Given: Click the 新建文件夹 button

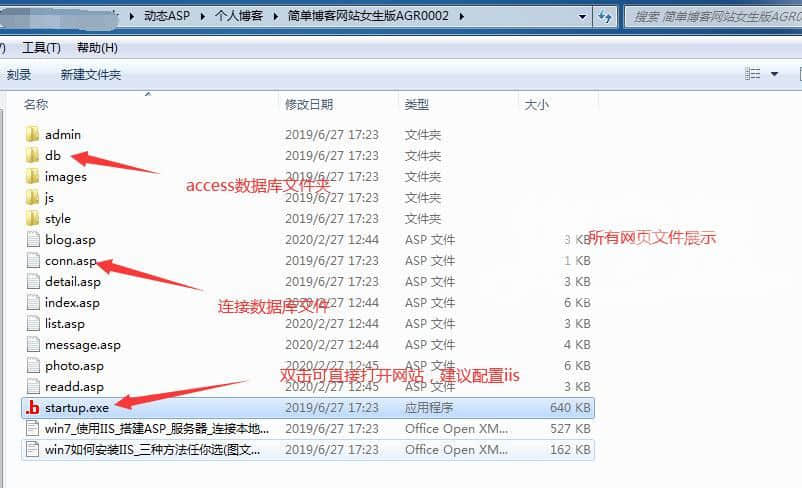Looking at the screenshot, I should tap(90, 75).
